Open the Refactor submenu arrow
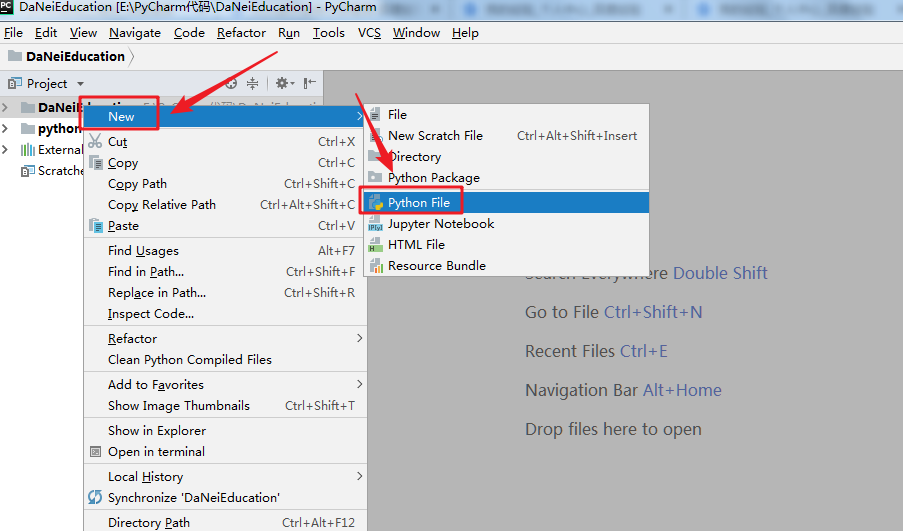The width and height of the screenshot is (903, 531). [359, 338]
